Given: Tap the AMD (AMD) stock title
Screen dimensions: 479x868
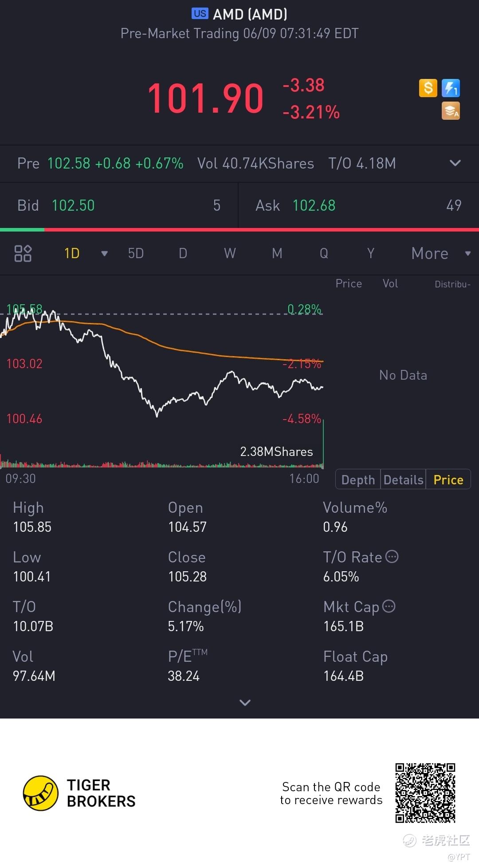Looking at the screenshot, I should 250,14.
